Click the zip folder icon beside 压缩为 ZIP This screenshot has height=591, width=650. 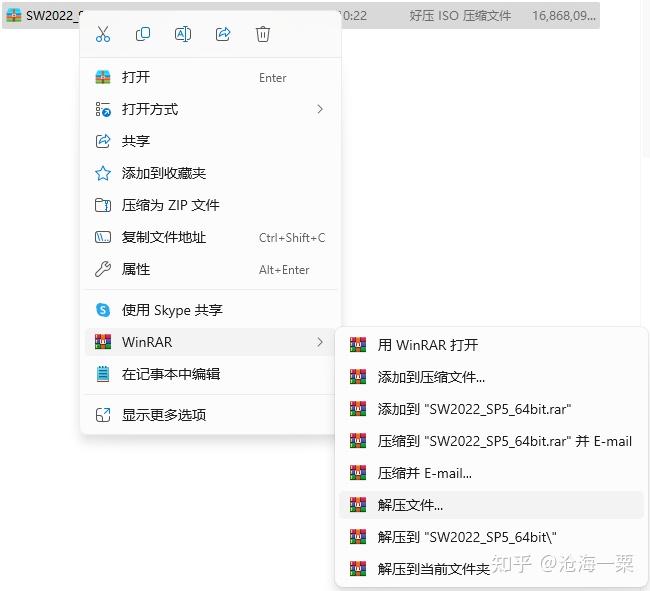point(103,205)
